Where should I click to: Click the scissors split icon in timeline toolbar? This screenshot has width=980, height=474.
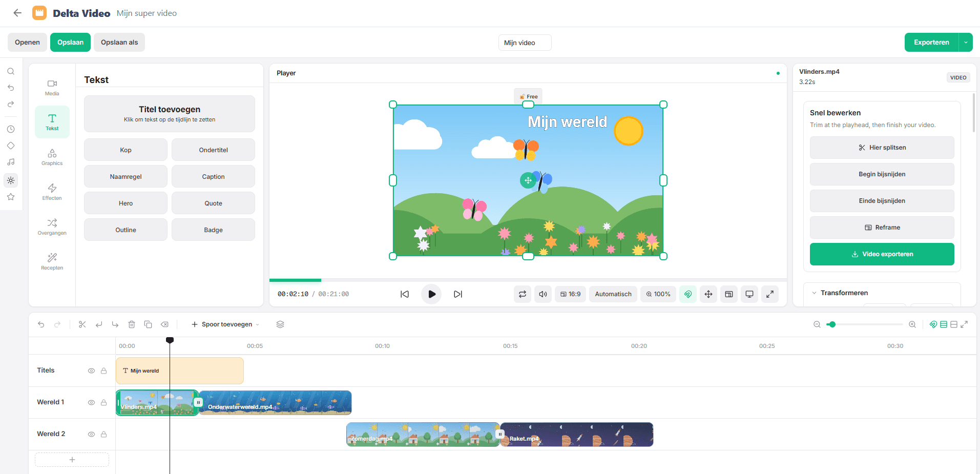(82, 324)
